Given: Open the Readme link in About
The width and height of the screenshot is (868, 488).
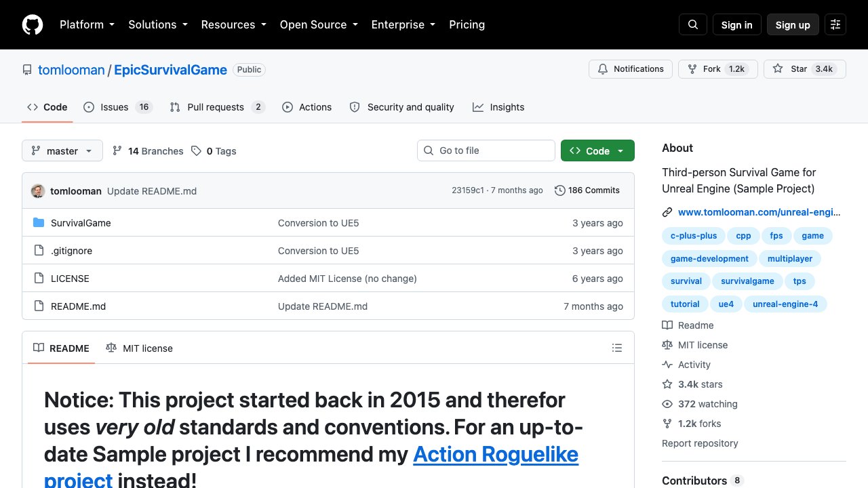Looking at the screenshot, I should pyautogui.click(x=688, y=325).
